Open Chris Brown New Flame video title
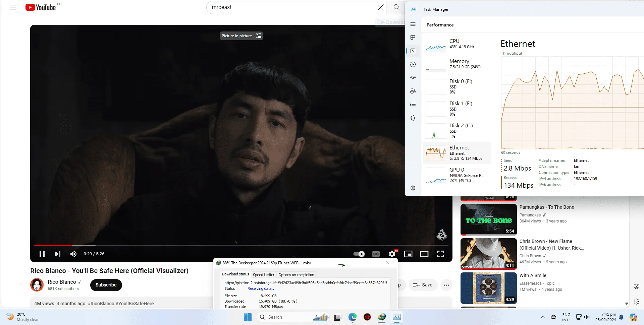644x325 pixels. pyautogui.click(x=552, y=245)
